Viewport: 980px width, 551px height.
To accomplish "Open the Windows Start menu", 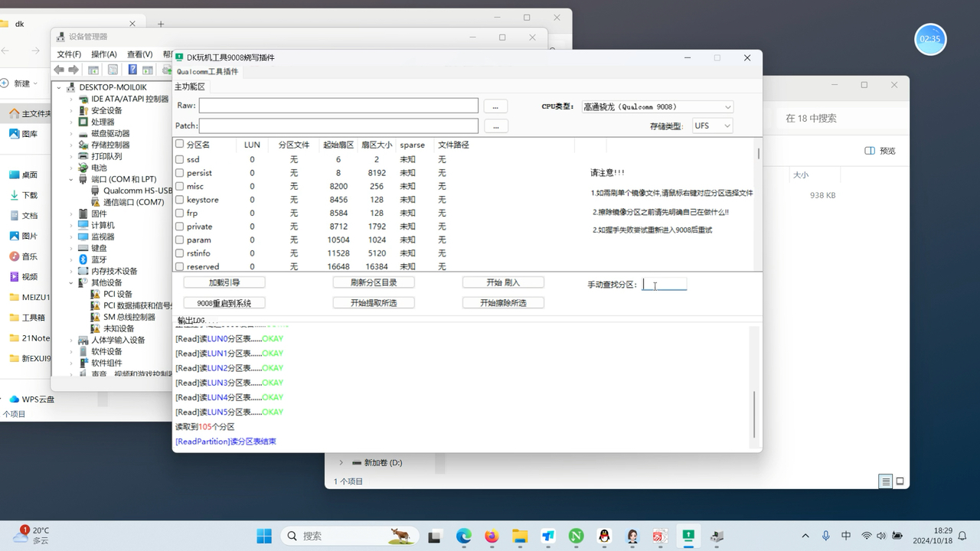I will [x=264, y=536].
